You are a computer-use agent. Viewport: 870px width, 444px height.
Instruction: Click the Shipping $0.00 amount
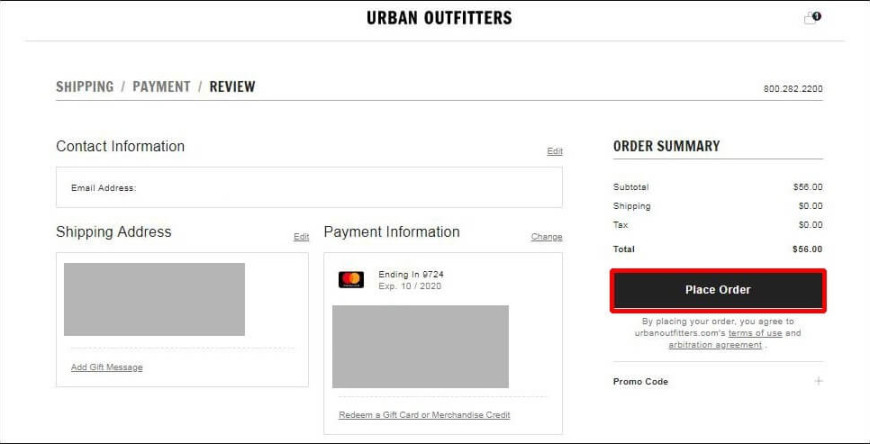click(x=811, y=206)
